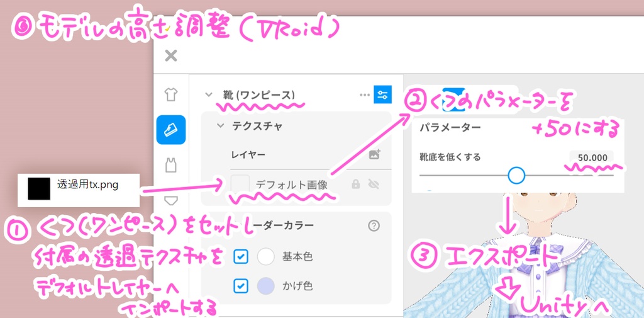Open the 基本色 white color swatch

tap(266, 257)
